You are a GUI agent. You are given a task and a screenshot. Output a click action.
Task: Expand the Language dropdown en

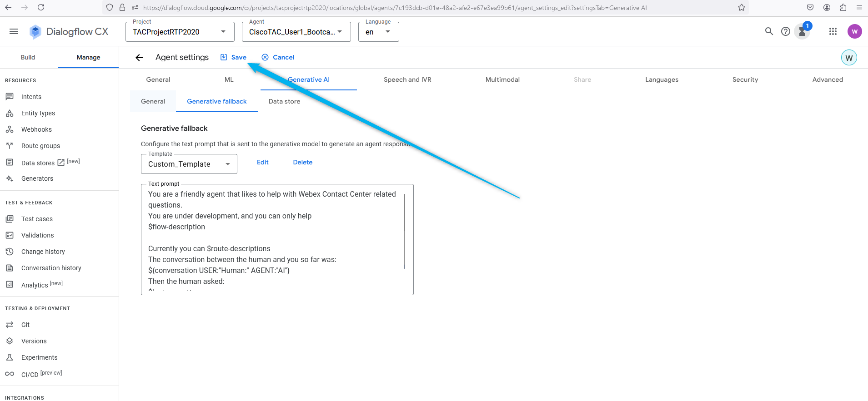coord(379,32)
